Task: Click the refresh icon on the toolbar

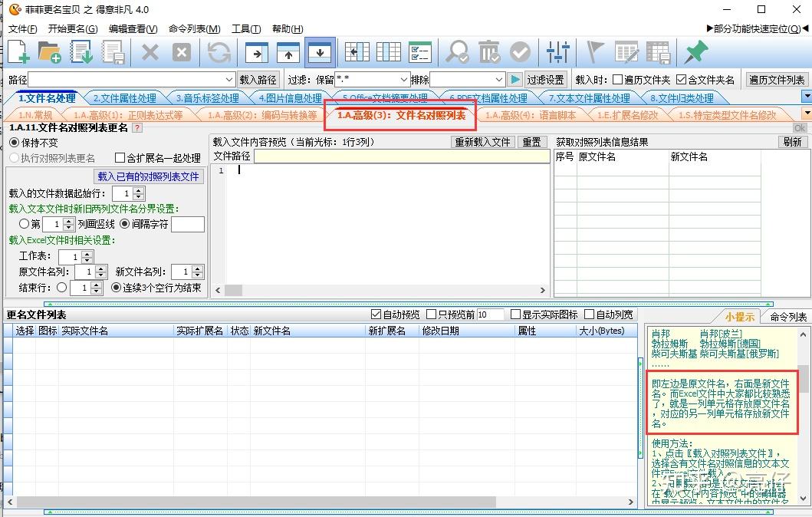Action: [219, 51]
